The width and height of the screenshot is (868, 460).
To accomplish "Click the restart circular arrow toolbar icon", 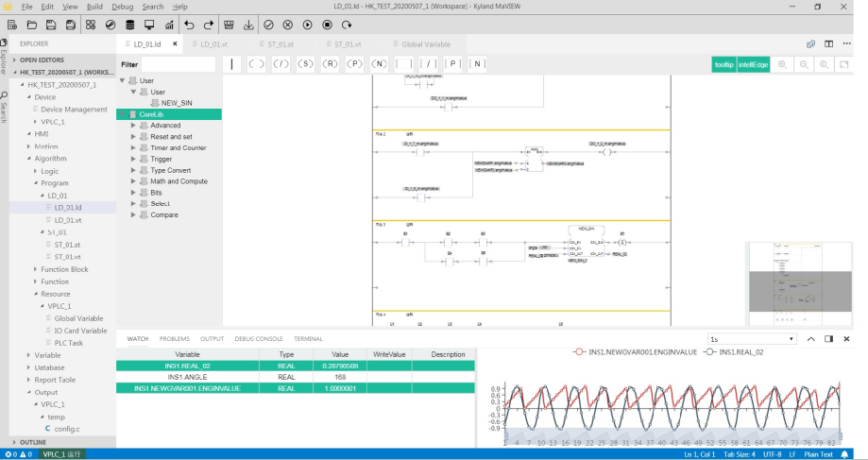I will pyautogui.click(x=347, y=25).
